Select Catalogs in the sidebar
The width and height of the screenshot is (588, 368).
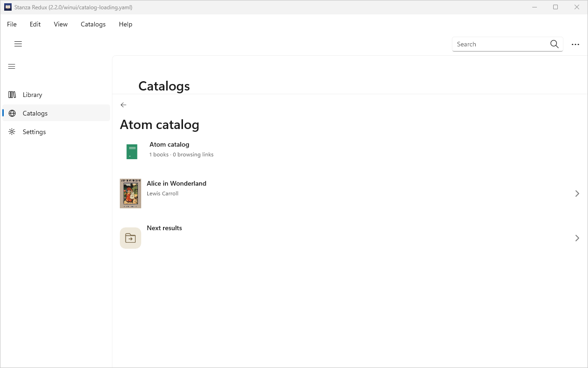(56, 113)
